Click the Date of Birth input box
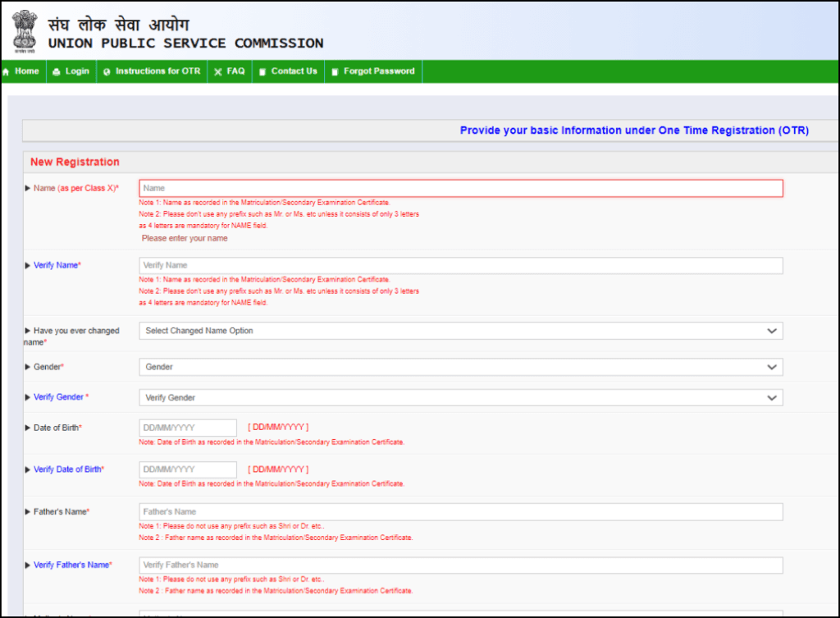 187,427
